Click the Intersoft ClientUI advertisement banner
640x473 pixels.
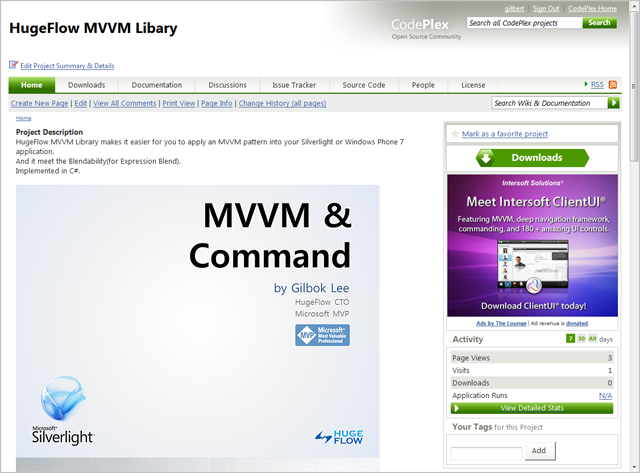tap(532, 246)
